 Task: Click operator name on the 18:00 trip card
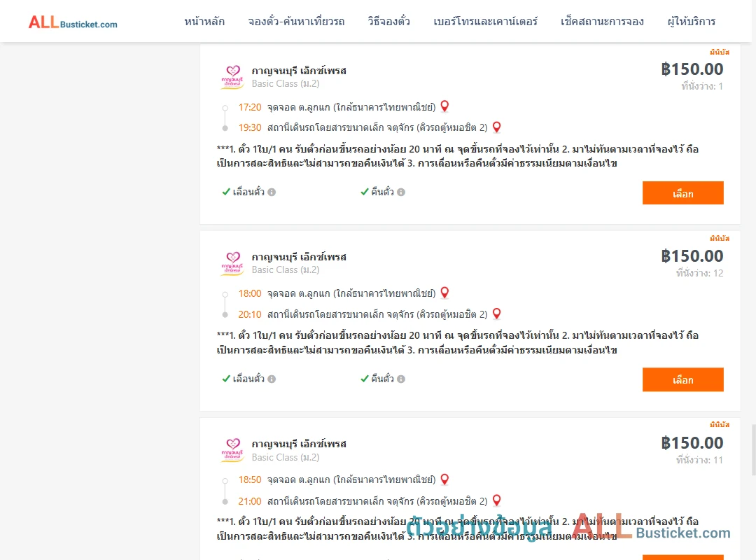tap(299, 257)
